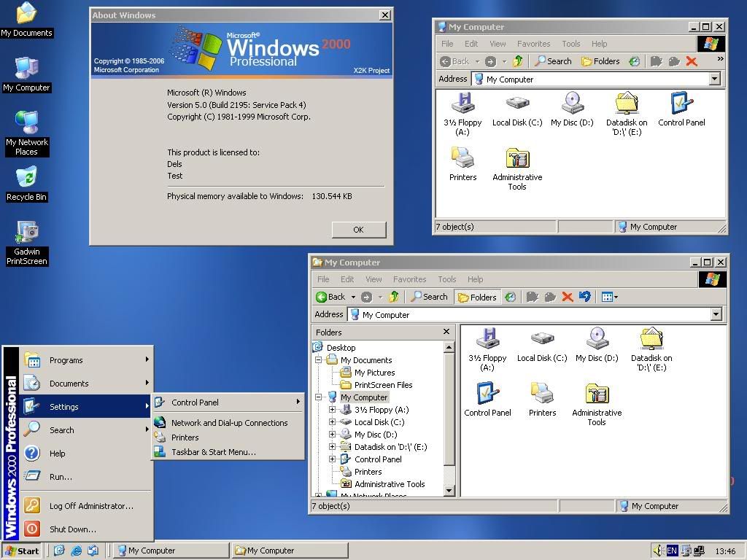747x560 pixels.
Task: Click Undo icon in lower window toolbar
Action: (x=585, y=297)
